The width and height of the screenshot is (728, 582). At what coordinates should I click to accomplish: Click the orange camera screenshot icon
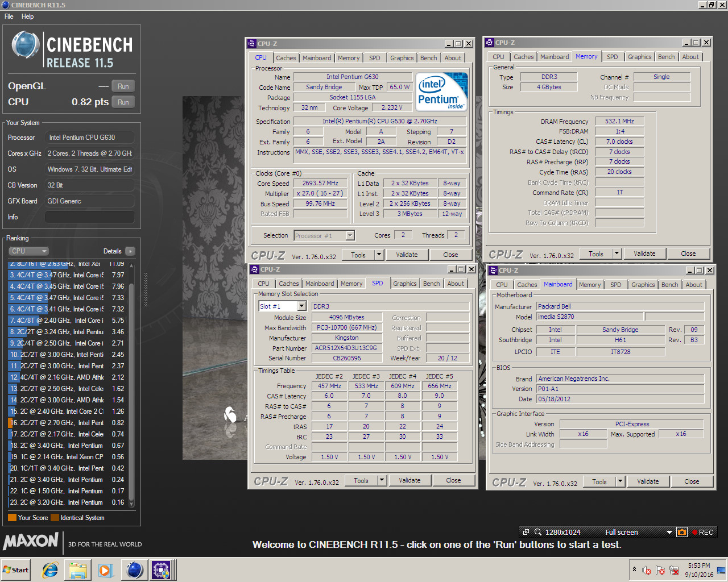click(x=681, y=533)
